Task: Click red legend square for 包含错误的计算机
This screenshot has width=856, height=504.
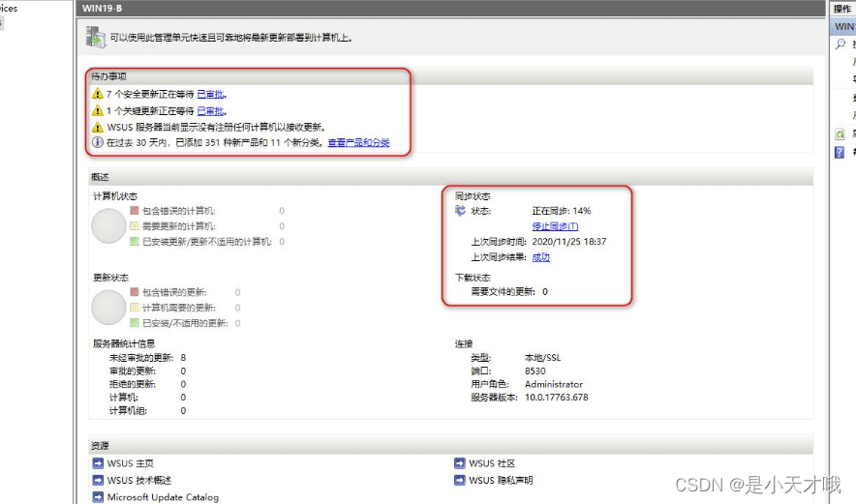Action: [135, 210]
